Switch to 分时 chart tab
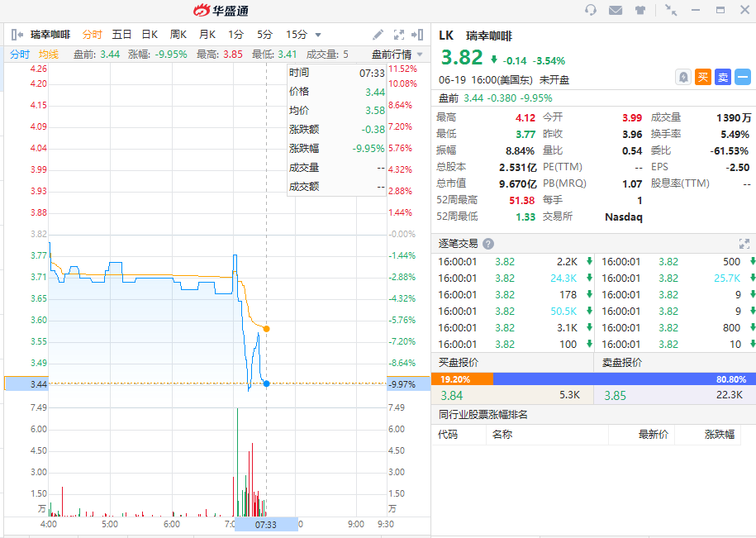The width and height of the screenshot is (756, 538). click(x=92, y=35)
